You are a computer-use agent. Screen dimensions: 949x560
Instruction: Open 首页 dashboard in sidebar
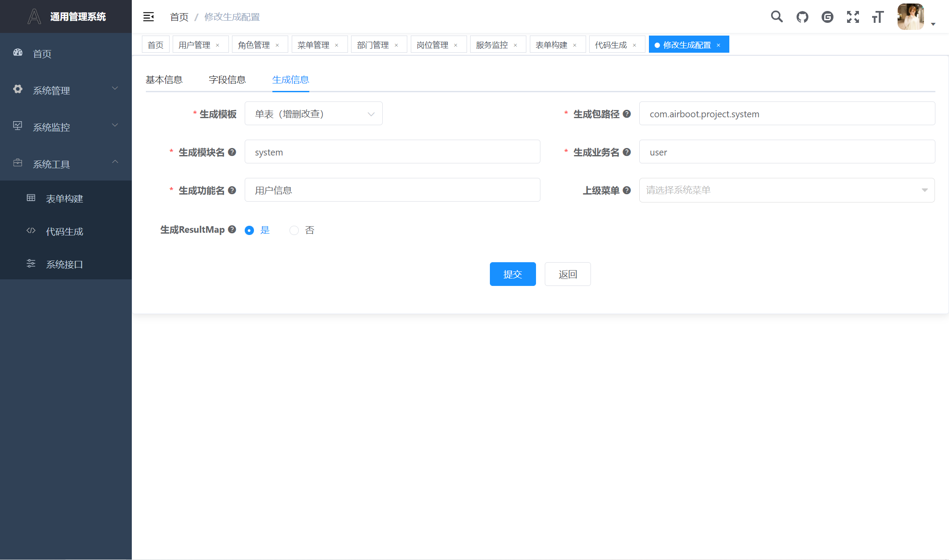(66, 54)
